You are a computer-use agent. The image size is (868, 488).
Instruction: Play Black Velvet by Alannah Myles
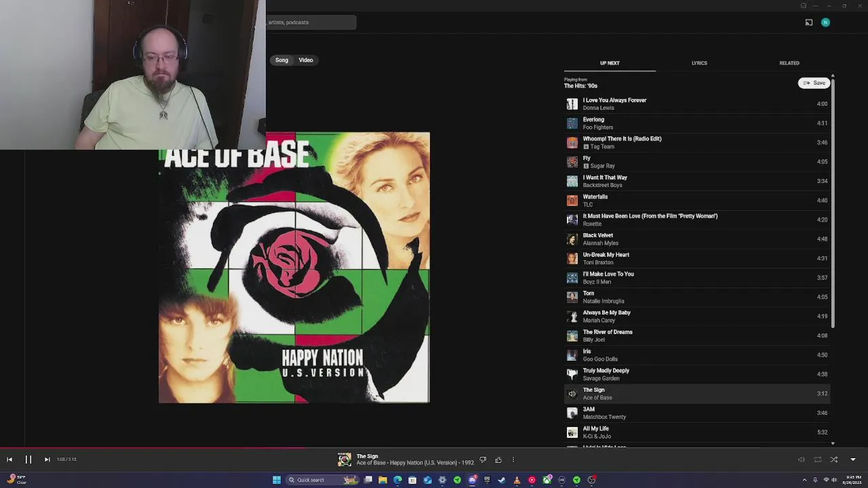(697, 239)
